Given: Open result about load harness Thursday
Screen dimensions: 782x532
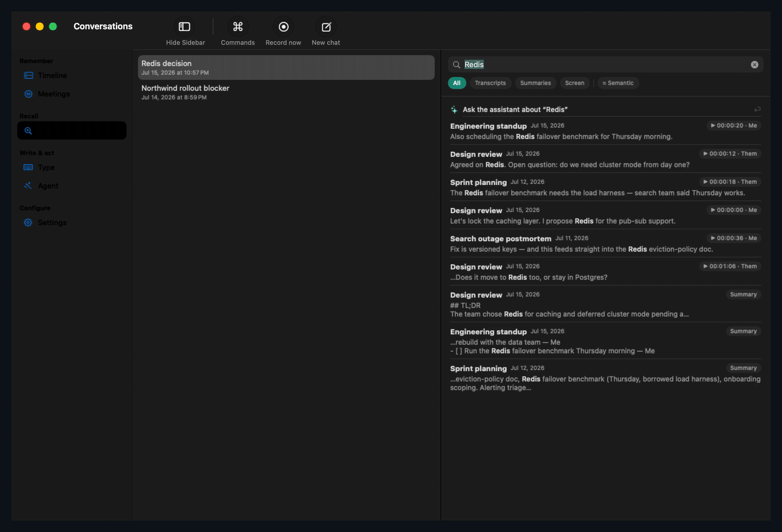Looking at the screenshot, I should 605,188.
